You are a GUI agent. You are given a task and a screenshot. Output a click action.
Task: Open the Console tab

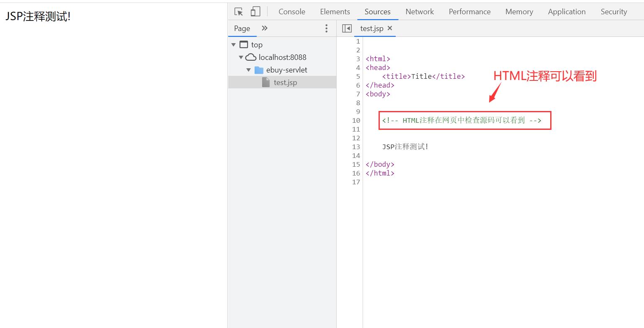(292, 12)
